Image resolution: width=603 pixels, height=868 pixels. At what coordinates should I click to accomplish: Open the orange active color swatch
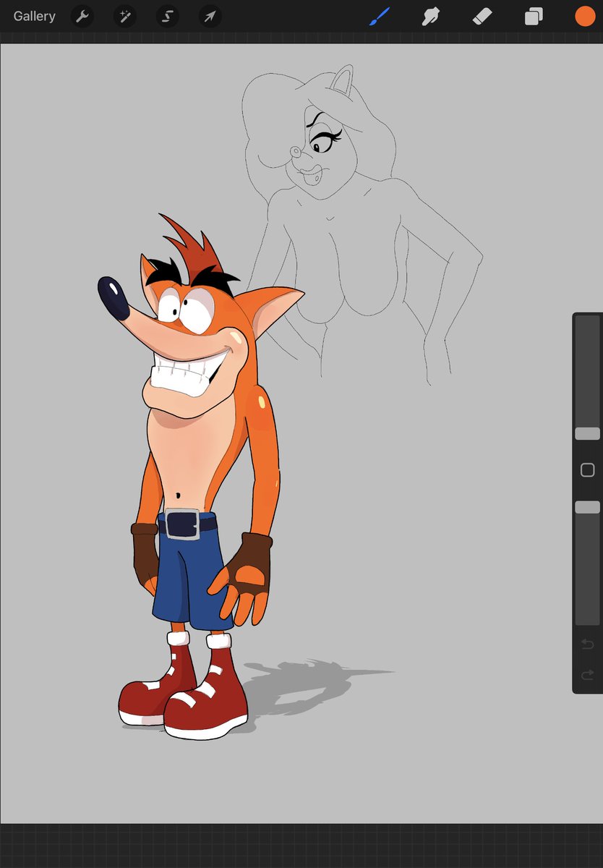pyautogui.click(x=585, y=16)
